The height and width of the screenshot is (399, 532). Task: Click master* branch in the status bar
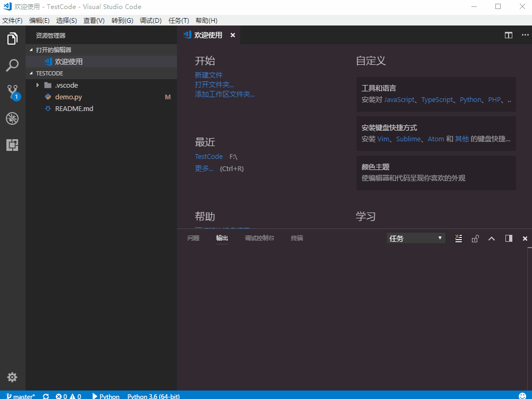pos(20,396)
